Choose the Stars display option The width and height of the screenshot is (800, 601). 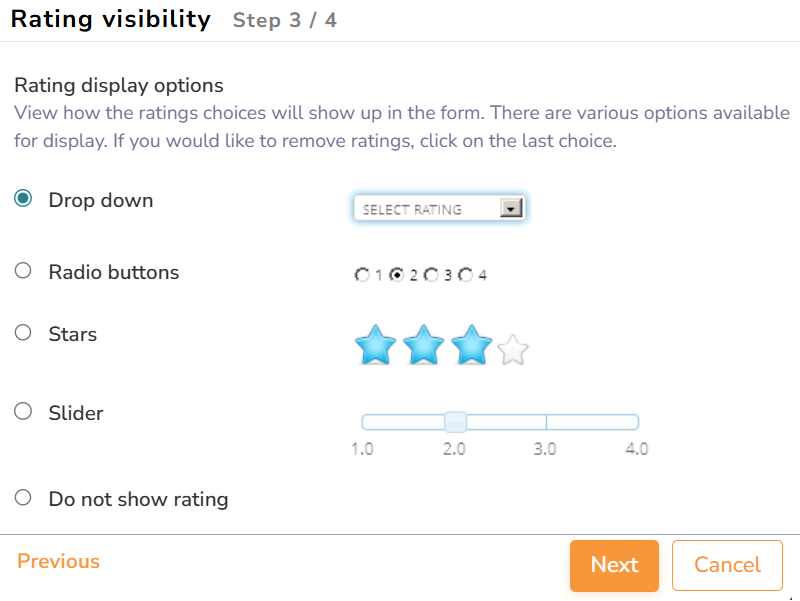(x=23, y=333)
